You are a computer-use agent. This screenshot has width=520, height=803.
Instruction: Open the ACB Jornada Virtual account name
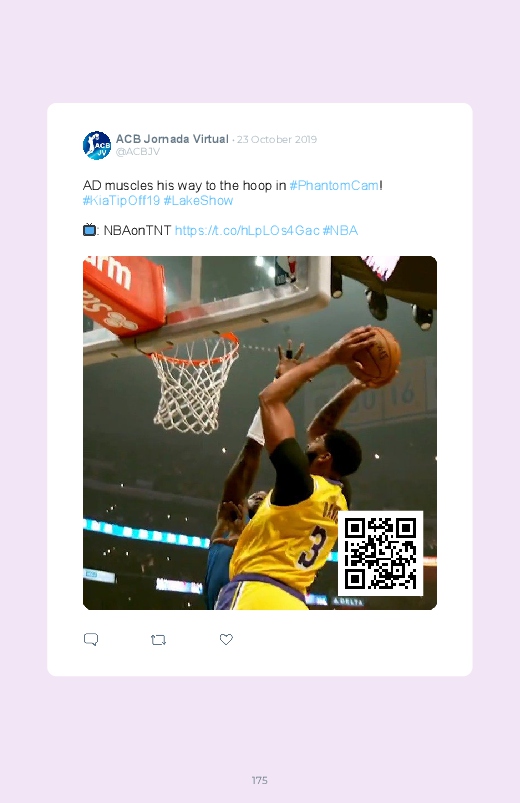click(x=172, y=139)
